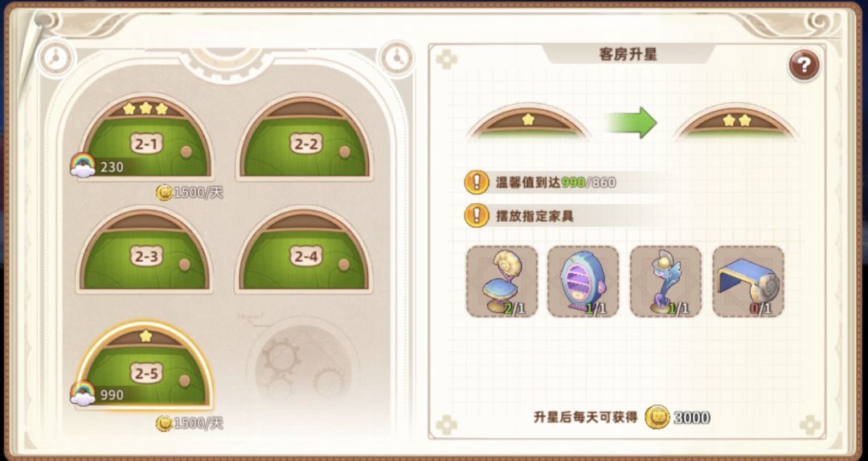Click the green upgrade arrow
Image resolution: width=868 pixels, height=461 pixels.
631,122
